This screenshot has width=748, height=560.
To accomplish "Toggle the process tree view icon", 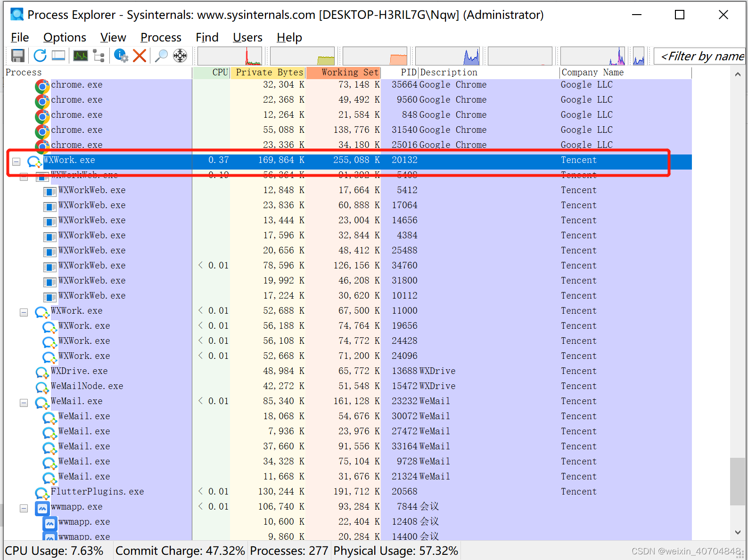I will pyautogui.click(x=99, y=56).
